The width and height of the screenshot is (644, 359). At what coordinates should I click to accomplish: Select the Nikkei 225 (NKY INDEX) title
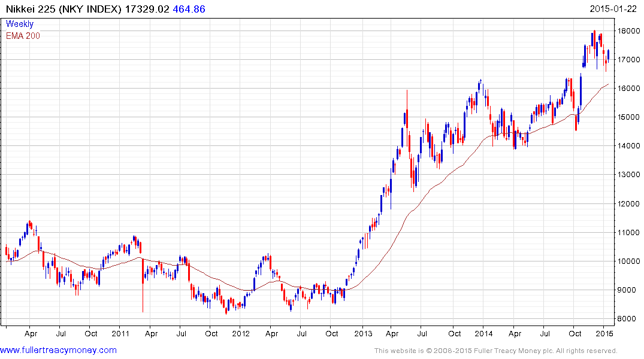coord(64,9)
